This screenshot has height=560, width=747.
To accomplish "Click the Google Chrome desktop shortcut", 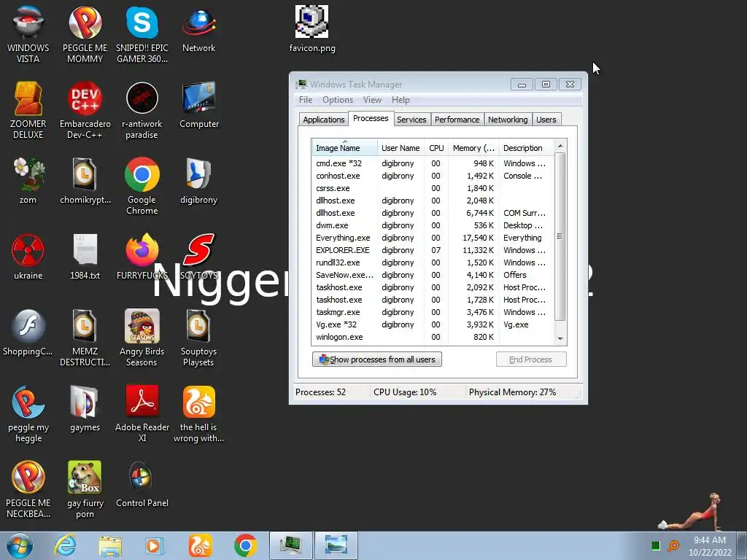I will click(142, 186).
